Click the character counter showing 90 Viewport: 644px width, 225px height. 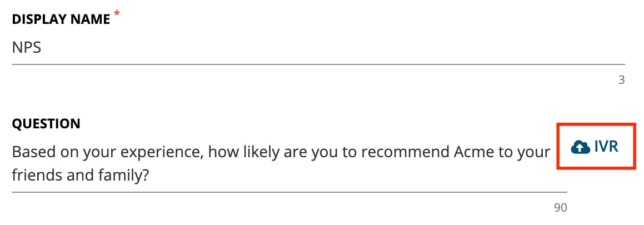tap(560, 207)
